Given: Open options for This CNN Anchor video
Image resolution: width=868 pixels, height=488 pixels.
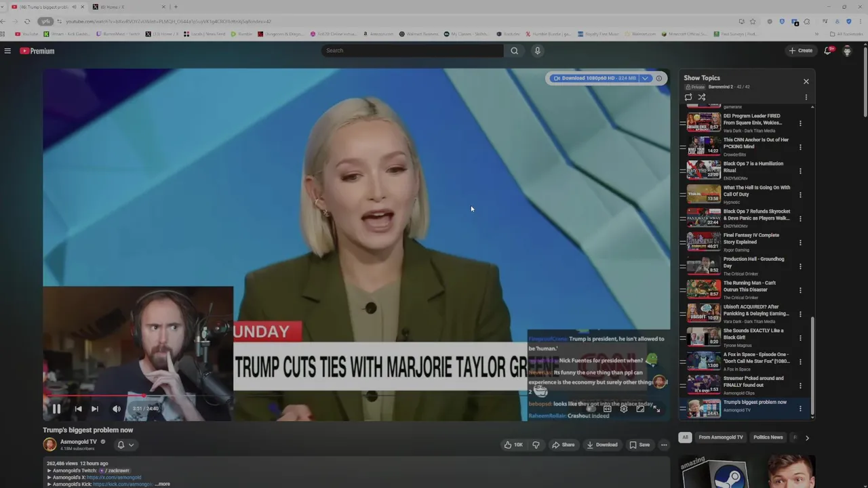Looking at the screenshot, I should pos(800,147).
